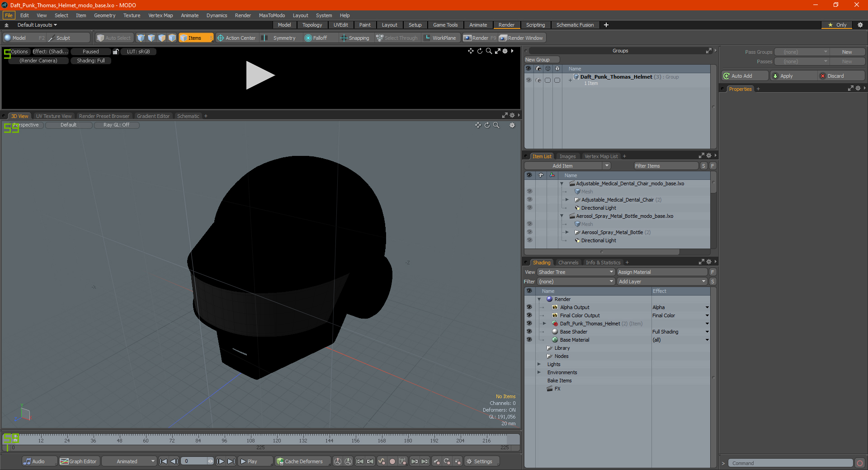Image resolution: width=868 pixels, height=470 pixels.
Task: Open Pass Groups (none) dropdown
Action: [802, 52]
